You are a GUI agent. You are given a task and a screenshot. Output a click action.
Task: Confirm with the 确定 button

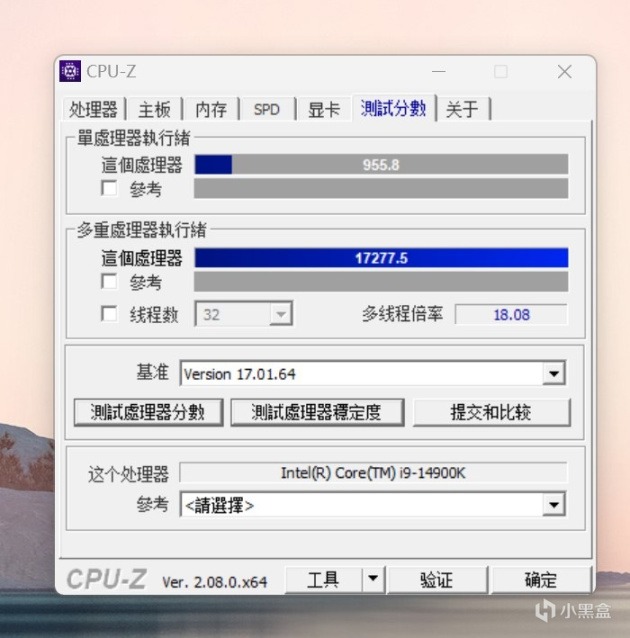[x=541, y=579]
